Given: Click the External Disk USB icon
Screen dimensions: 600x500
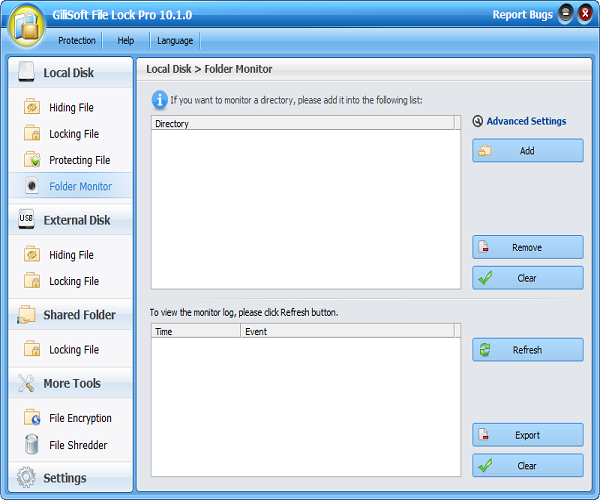Looking at the screenshot, I should [x=26, y=219].
